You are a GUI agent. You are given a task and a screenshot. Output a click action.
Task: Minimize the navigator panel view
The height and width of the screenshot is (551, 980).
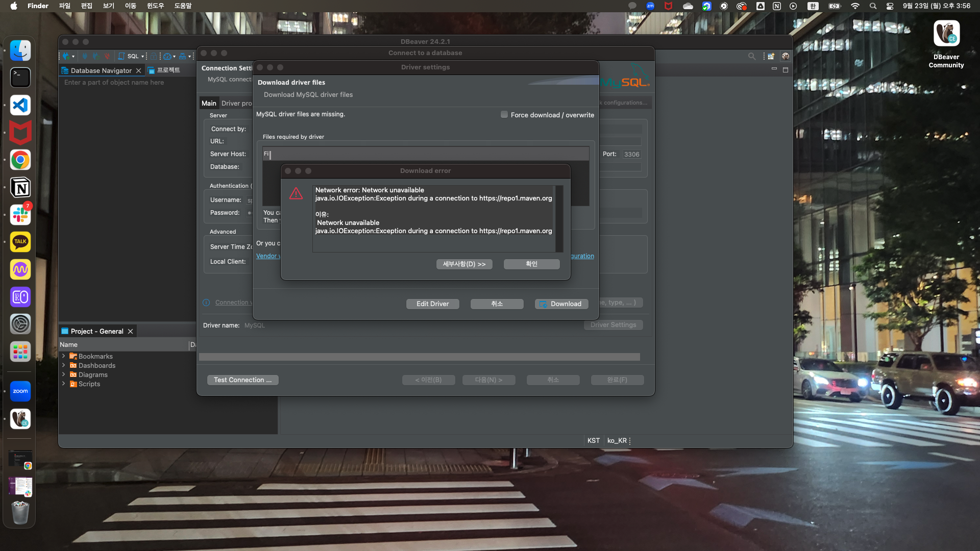[774, 69]
